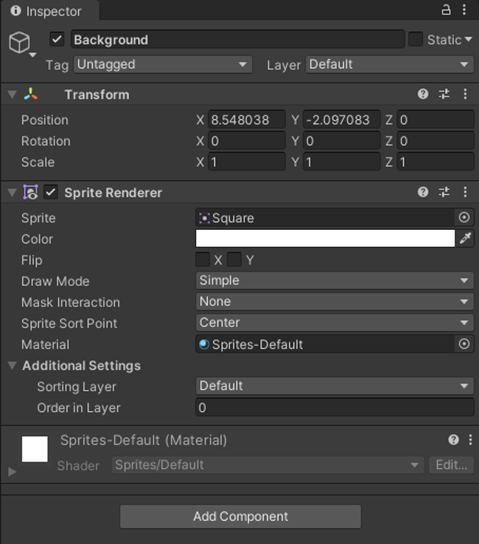
Task: Open Sprite Renderer three-dot context menu
Action: [x=465, y=192]
